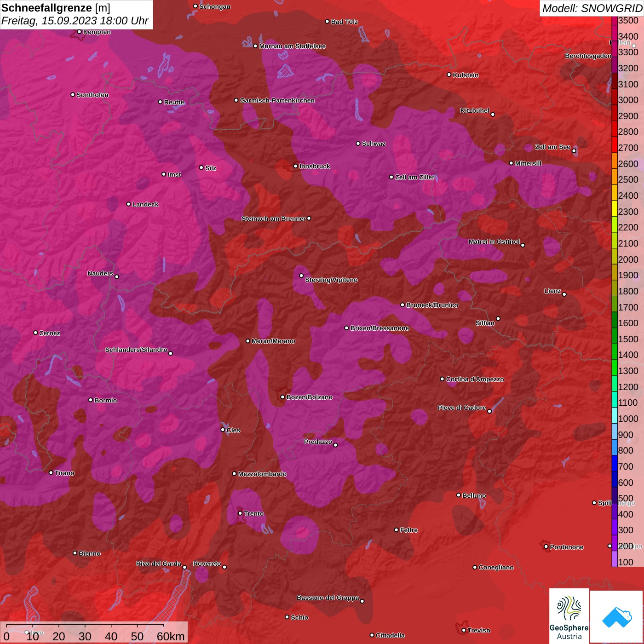644x644 pixels.
Task: Click the Reutte label
Action: click(x=174, y=102)
